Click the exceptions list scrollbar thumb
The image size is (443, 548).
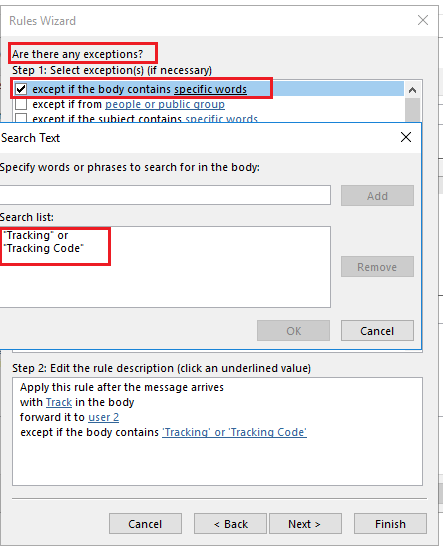(413, 110)
